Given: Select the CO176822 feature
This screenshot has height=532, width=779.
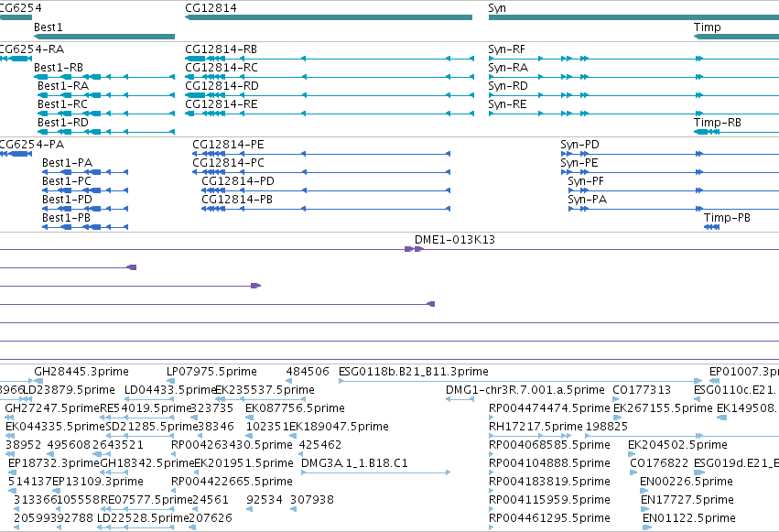Looking at the screenshot, I should pyautogui.click(x=633, y=472).
